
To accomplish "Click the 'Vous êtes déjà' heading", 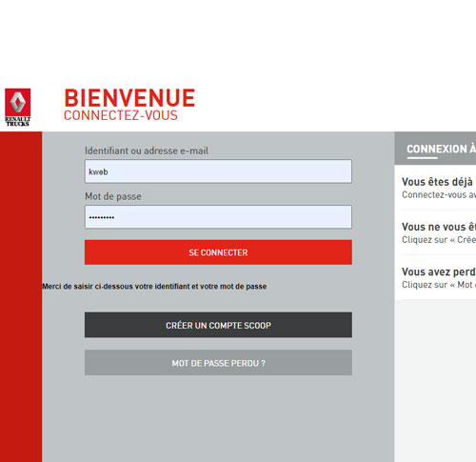I will pos(437,182).
